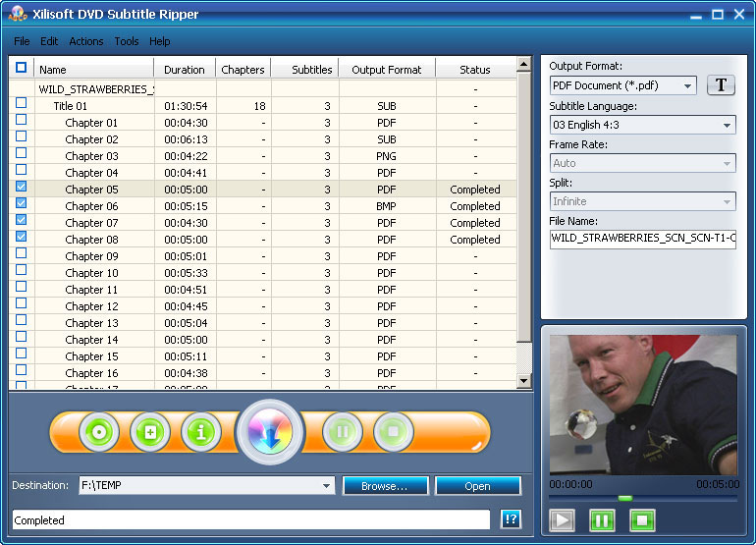
Task: Start ripping with the large round rip button
Action: pos(270,432)
